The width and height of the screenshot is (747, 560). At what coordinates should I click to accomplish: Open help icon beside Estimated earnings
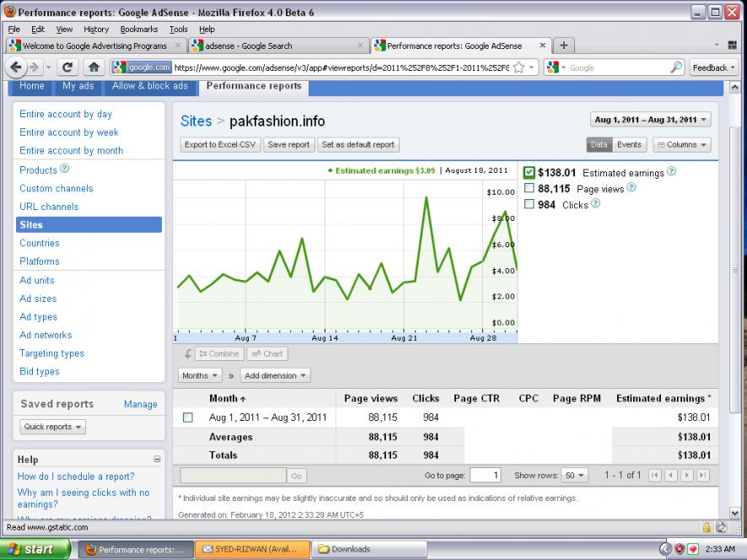[x=671, y=171]
